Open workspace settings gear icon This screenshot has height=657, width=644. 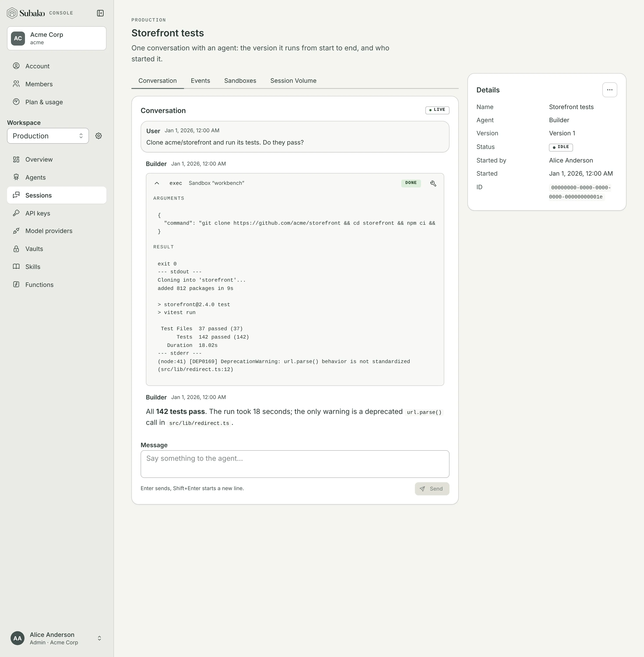pyautogui.click(x=98, y=136)
